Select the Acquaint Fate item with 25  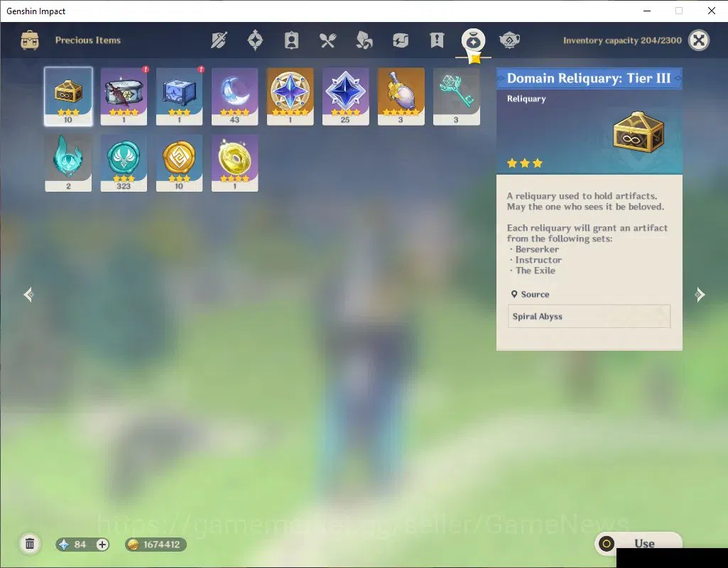pyautogui.click(x=345, y=97)
